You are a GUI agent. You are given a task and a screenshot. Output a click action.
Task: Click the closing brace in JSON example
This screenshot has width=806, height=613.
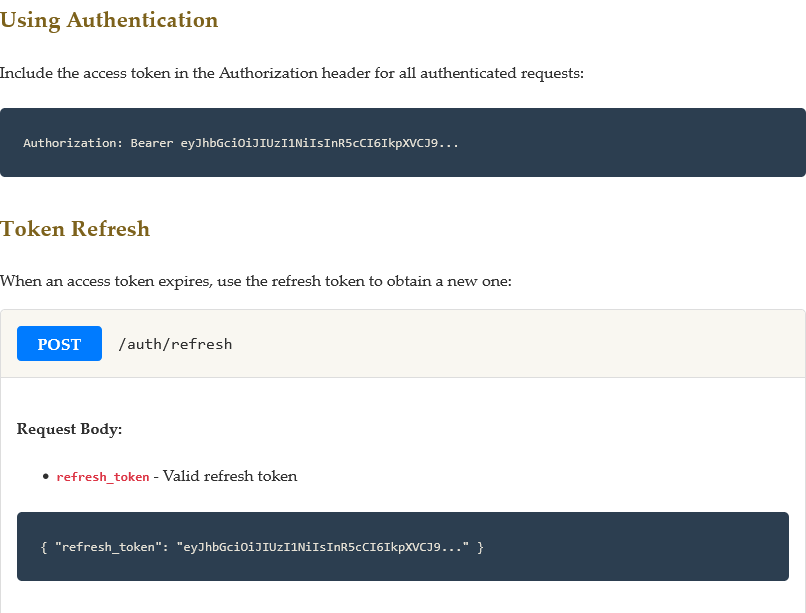coord(480,547)
